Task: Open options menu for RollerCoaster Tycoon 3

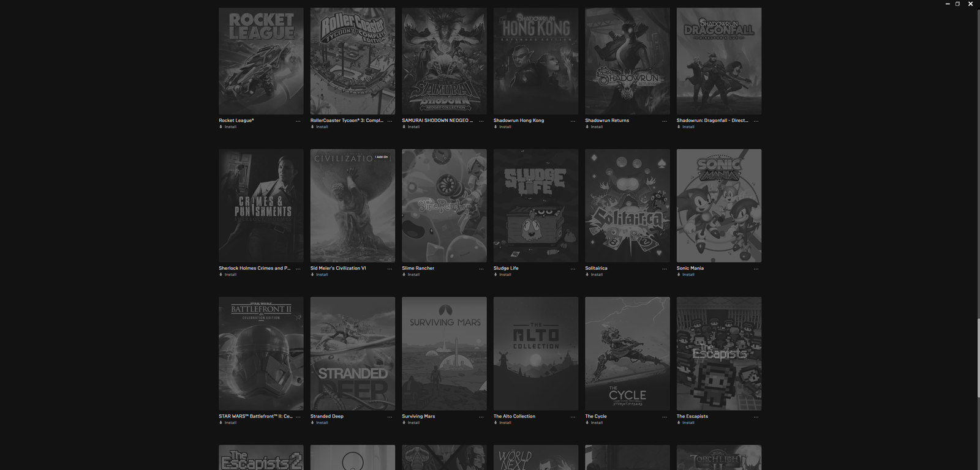Action: click(x=390, y=121)
